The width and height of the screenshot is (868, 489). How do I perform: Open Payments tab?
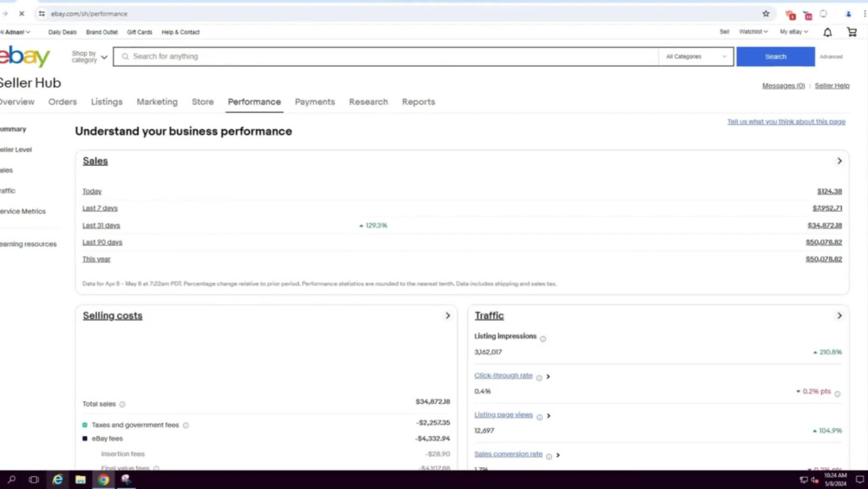(x=315, y=102)
